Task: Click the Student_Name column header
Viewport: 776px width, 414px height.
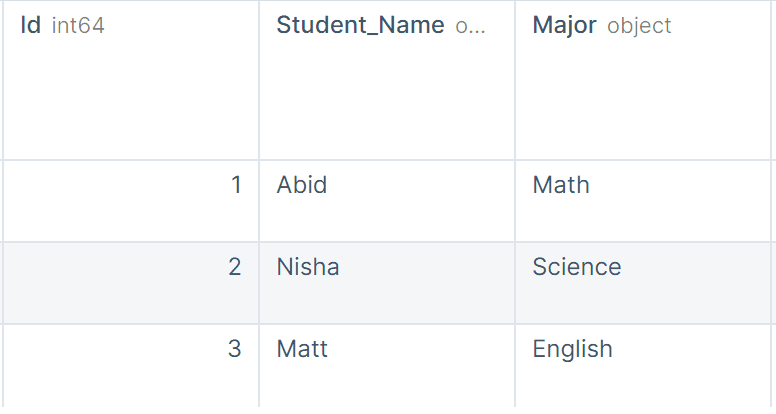Action: coord(387,80)
